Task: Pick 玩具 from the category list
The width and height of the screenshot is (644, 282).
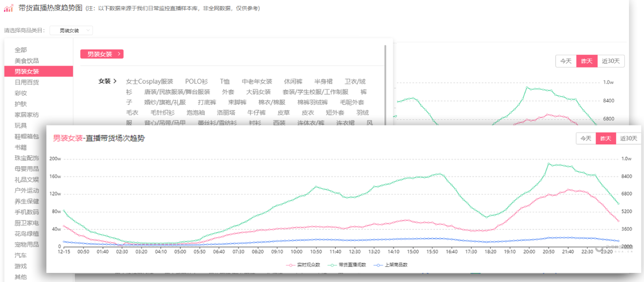Action: click(x=21, y=125)
